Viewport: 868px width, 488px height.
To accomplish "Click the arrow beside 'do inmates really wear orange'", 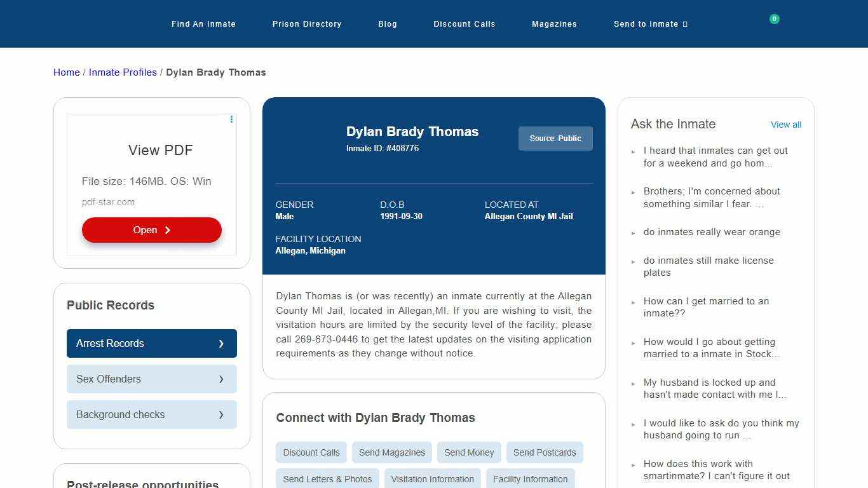I will (x=634, y=232).
